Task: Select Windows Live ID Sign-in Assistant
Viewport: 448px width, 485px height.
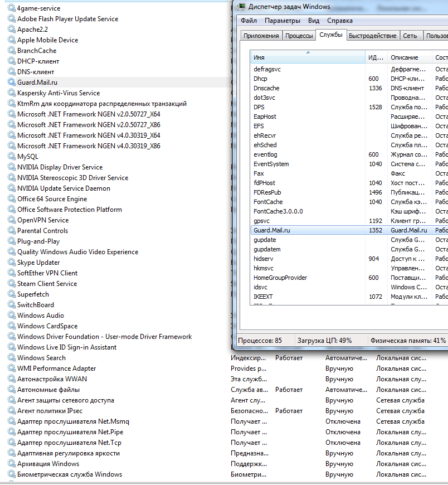Action: [67, 347]
